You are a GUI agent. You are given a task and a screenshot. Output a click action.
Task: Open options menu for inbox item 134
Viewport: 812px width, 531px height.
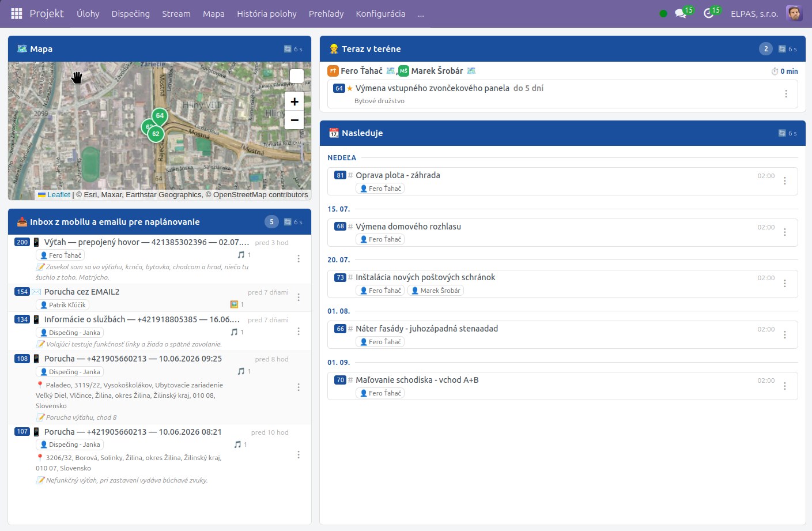299,332
